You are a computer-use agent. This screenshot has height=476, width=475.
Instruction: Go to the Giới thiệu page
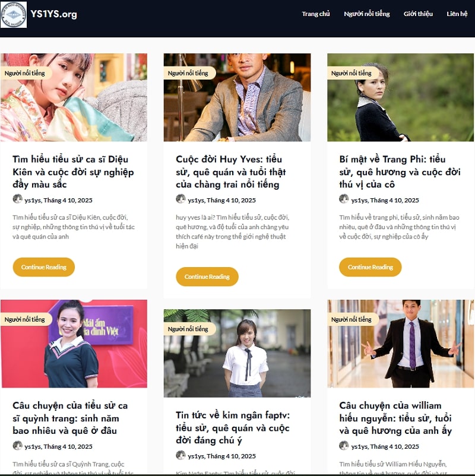[x=418, y=14]
